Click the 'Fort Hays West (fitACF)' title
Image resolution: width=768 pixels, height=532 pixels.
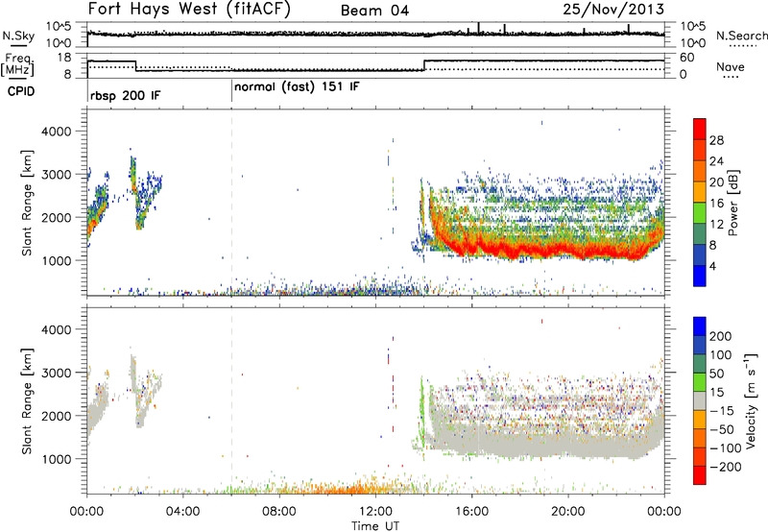click(189, 10)
